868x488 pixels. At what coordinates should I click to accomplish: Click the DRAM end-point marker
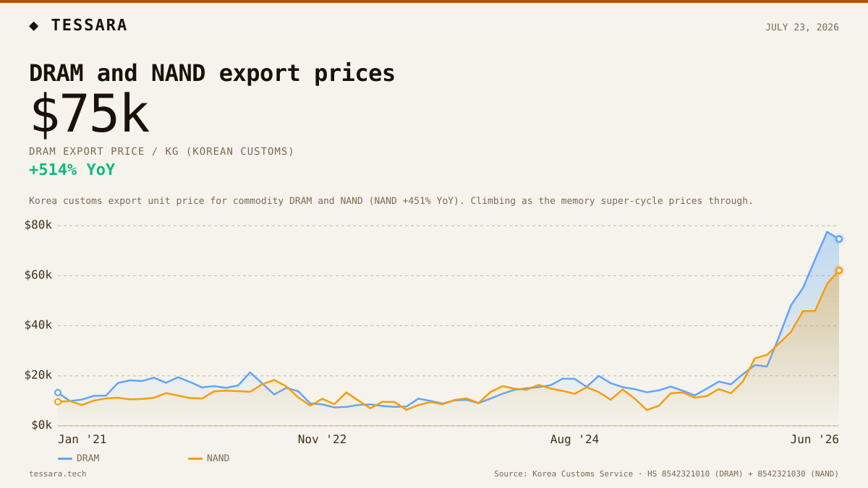pyautogui.click(x=839, y=239)
